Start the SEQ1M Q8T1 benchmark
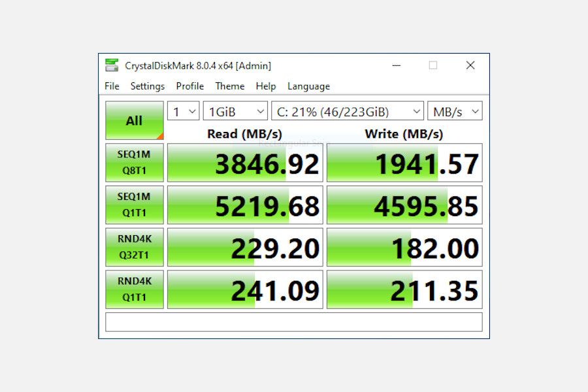The height and width of the screenshot is (392, 588). 134,162
